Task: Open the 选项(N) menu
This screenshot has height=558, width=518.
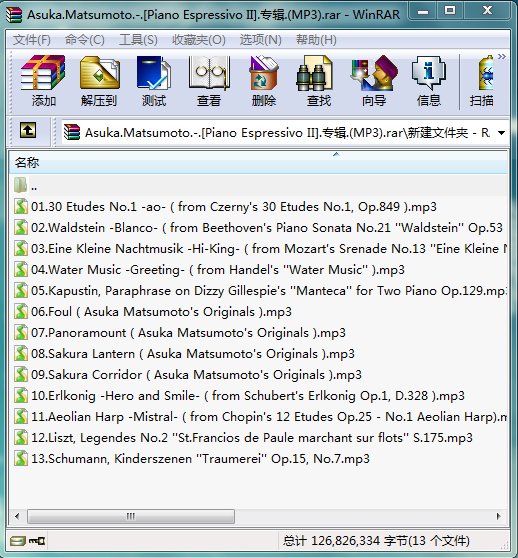Action: pyautogui.click(x=260, y=40)
